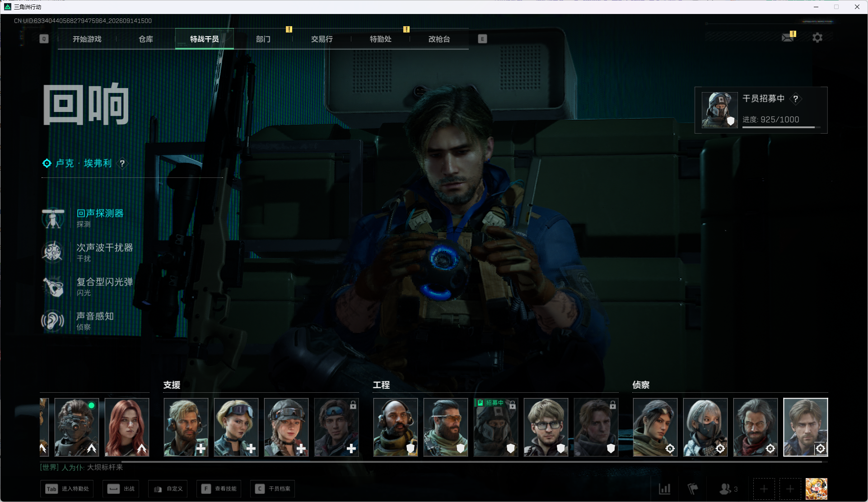The image size is (868, 502).
Task: Click the operator name 卢克·埃弗利
Action: pos(84,163)
